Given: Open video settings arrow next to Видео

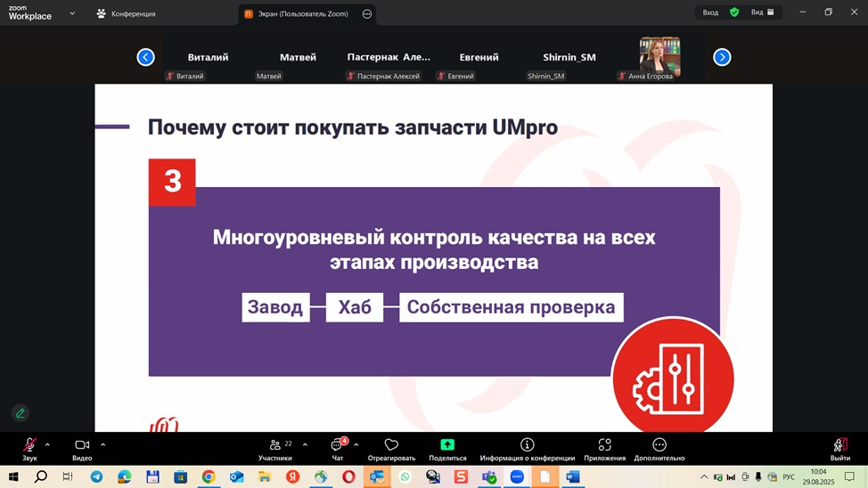Looking at the screenshot, I should coord(102,444).
